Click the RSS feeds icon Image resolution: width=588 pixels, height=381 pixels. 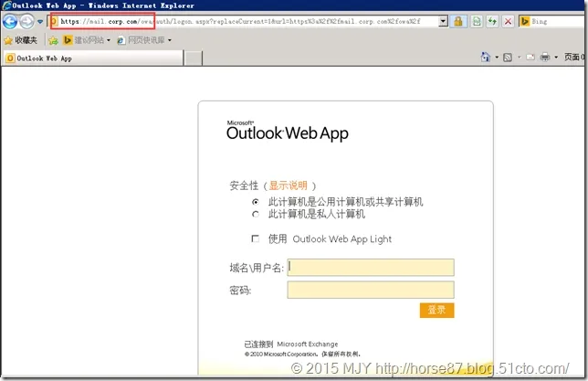(508, 58)
